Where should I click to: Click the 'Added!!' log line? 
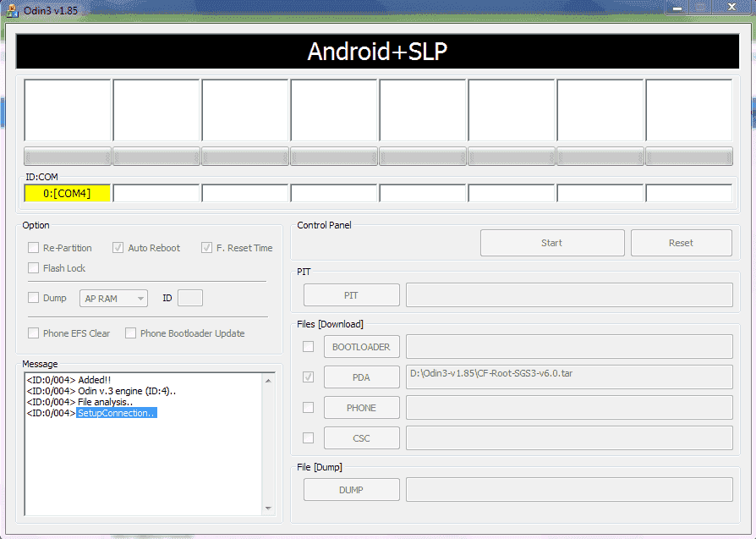pyautogui.click(x=69, y=380)
